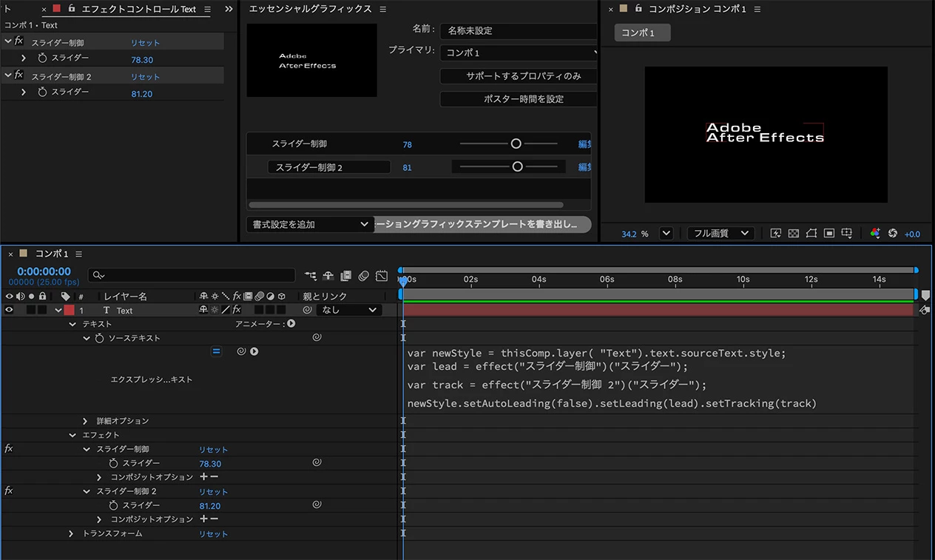Open the フル画質 resolution dropdown
The image size is (935, 560).
(720, 233)
